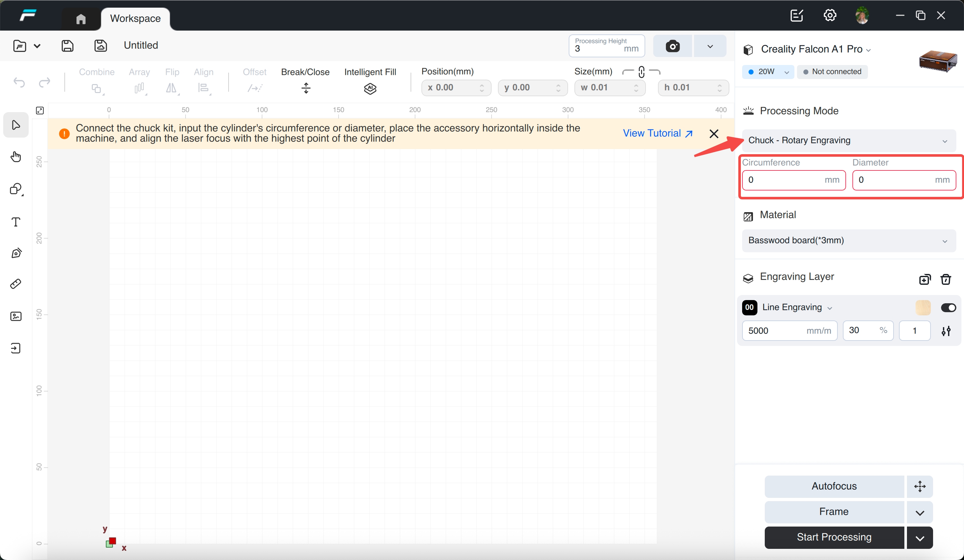Open the shapes tool in sidebar

pyautogui.click(x=16, y=189)
